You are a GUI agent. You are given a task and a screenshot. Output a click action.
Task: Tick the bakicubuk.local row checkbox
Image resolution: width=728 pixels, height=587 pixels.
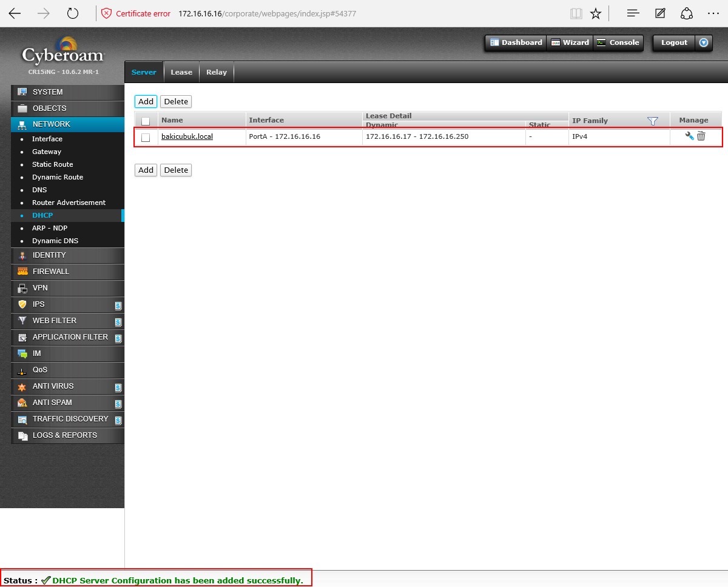coord(146,138)
